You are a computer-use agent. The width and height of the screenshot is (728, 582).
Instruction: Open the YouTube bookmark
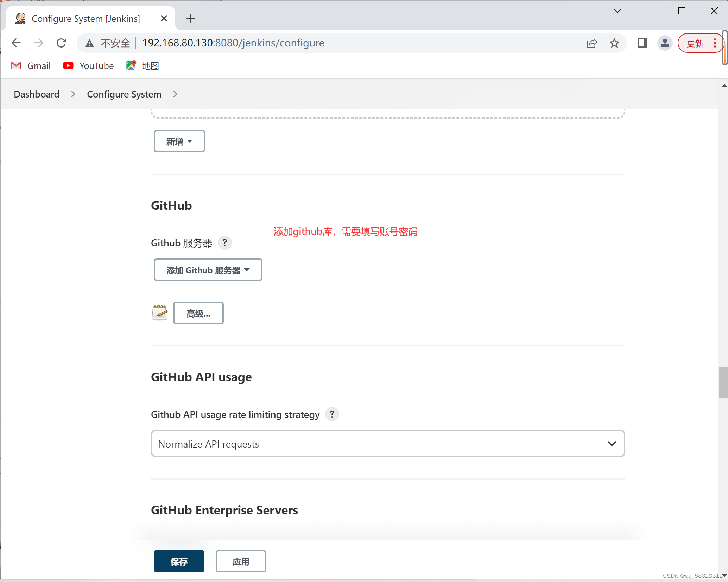click(89, 66)
